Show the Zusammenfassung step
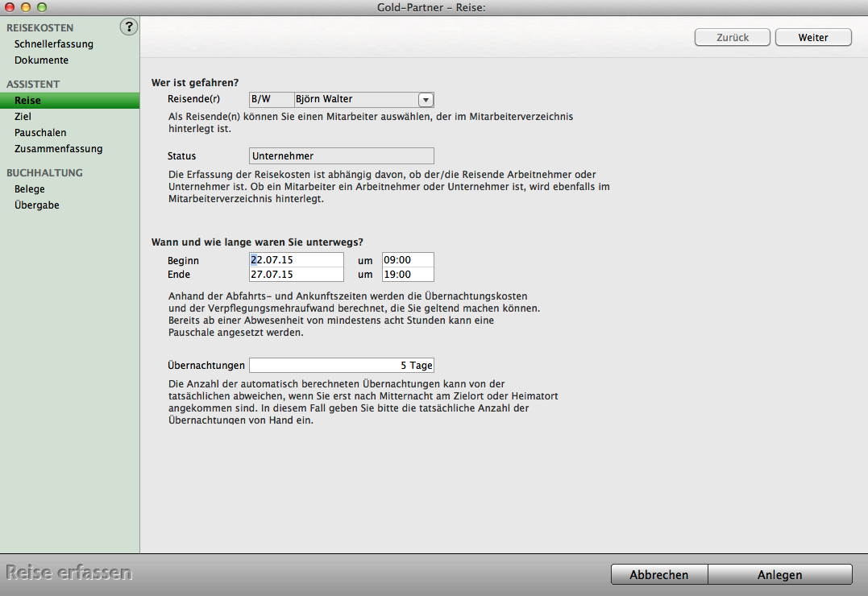The height and width of the screenshot is (596, 868). (x=58, y=149)
